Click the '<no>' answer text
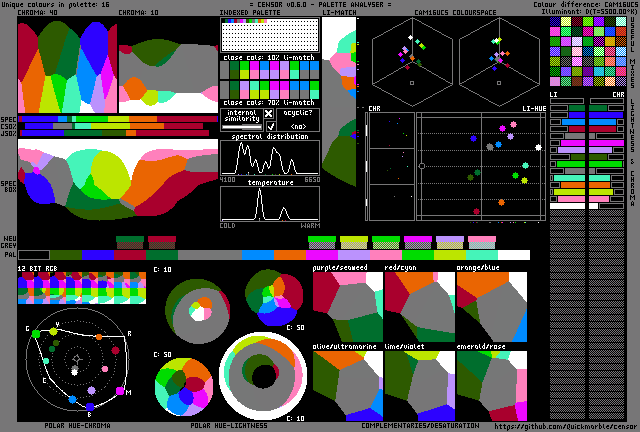640x432 pixels. click(x=298, y=126)
